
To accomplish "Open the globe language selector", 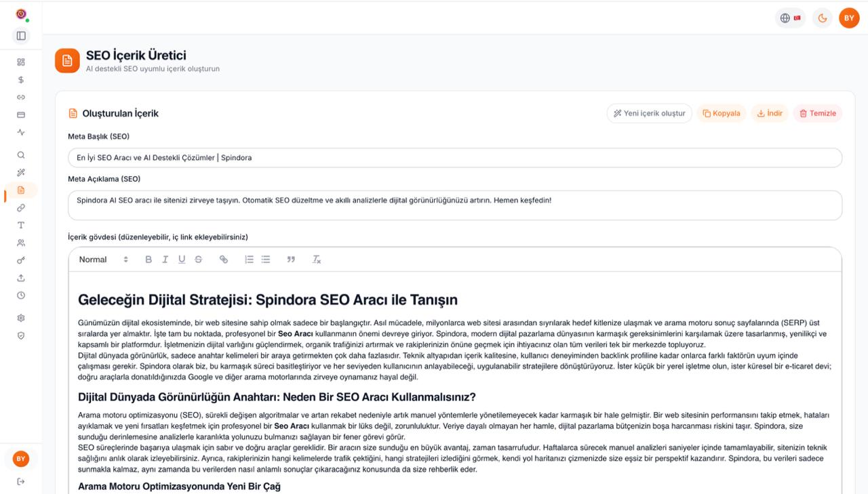I will pos(791,18).
